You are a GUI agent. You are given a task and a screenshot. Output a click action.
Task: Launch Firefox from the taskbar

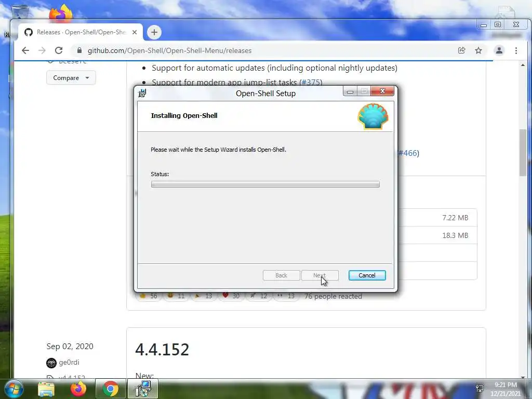(78, 389)
